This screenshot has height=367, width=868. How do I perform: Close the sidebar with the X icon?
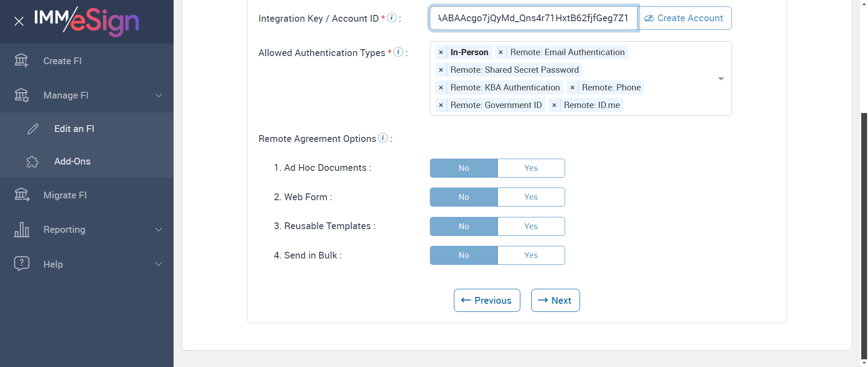pyautogui.click(x=19, y=21)
